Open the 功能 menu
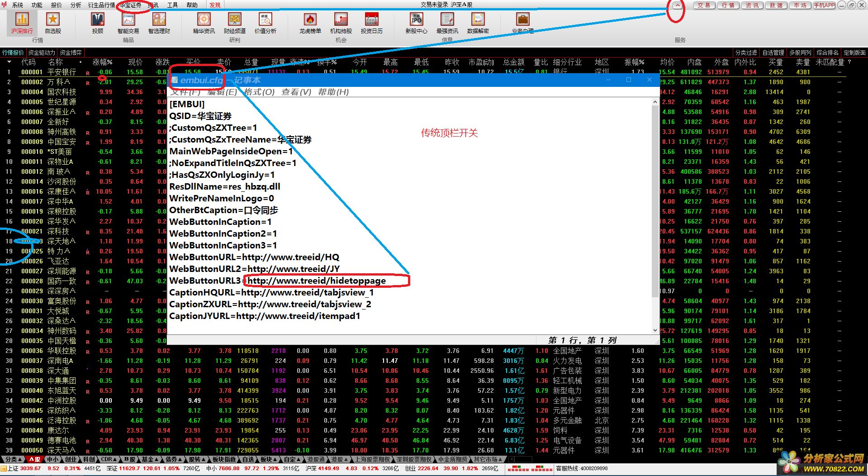Screen dimensions: 868x476 (x=37, y=5)
